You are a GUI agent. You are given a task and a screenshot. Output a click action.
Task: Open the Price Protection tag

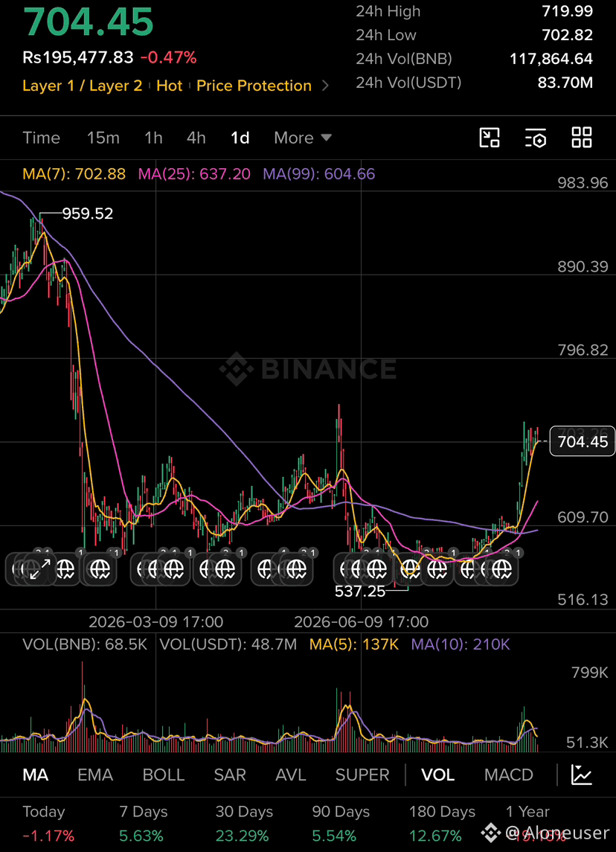pos(254,86)
